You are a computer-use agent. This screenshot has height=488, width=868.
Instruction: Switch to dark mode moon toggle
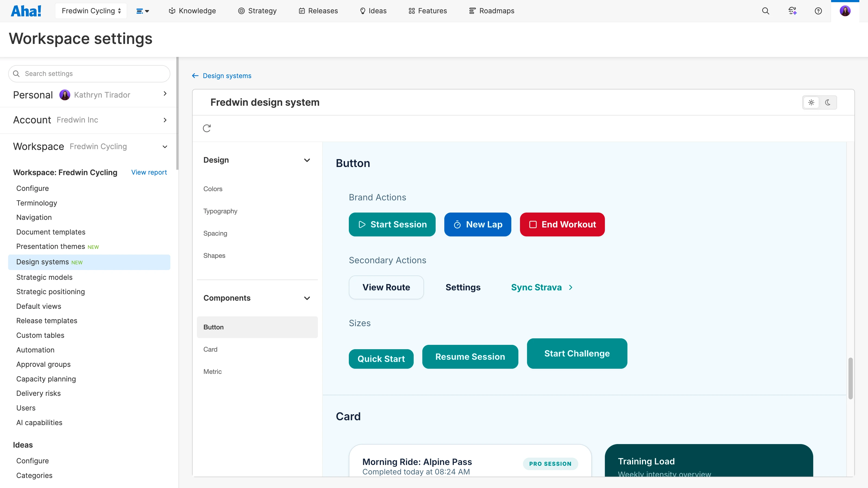(828, 102)
